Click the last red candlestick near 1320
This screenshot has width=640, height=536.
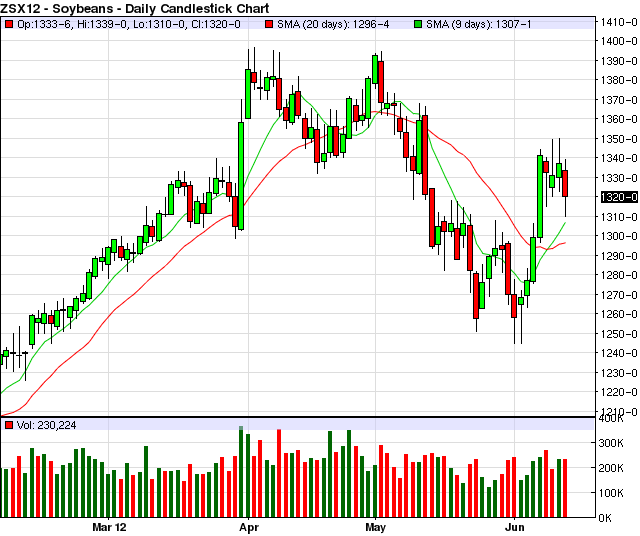(x=565, y=184)
